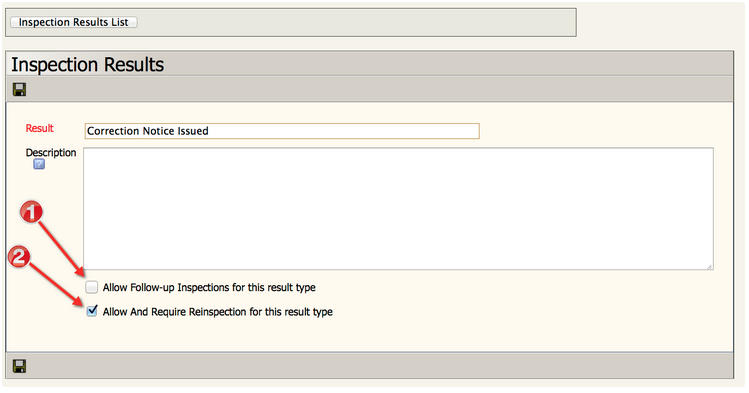Click the Description field label
749x393 pixels.
click(51, 152)
